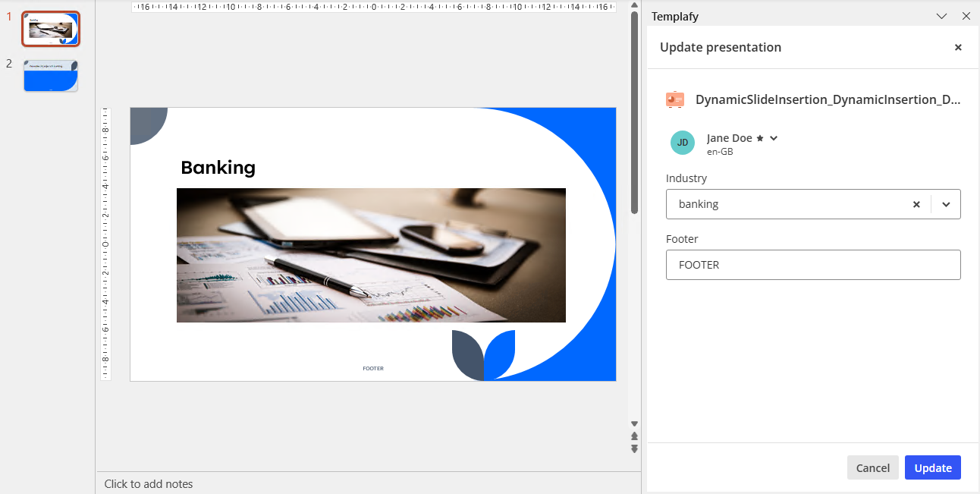Open the Templafy task pane options chevron
The height and width of the screenshot is (494, 980).
pyautogui.click(x=942, y=16)
